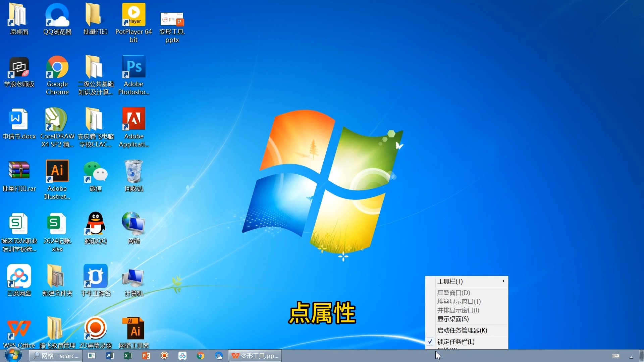Launch PowerPoint from the taskbar

tap(146, 356)
